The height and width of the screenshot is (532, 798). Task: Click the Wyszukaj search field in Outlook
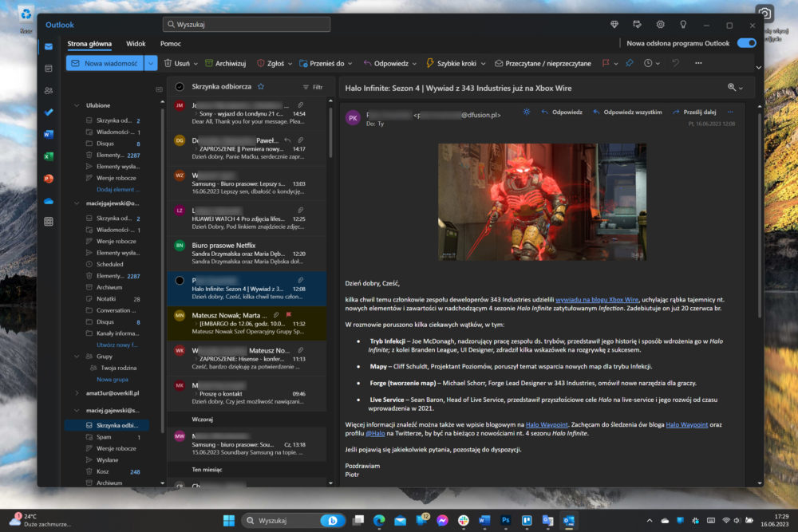[x=247, y=25]
